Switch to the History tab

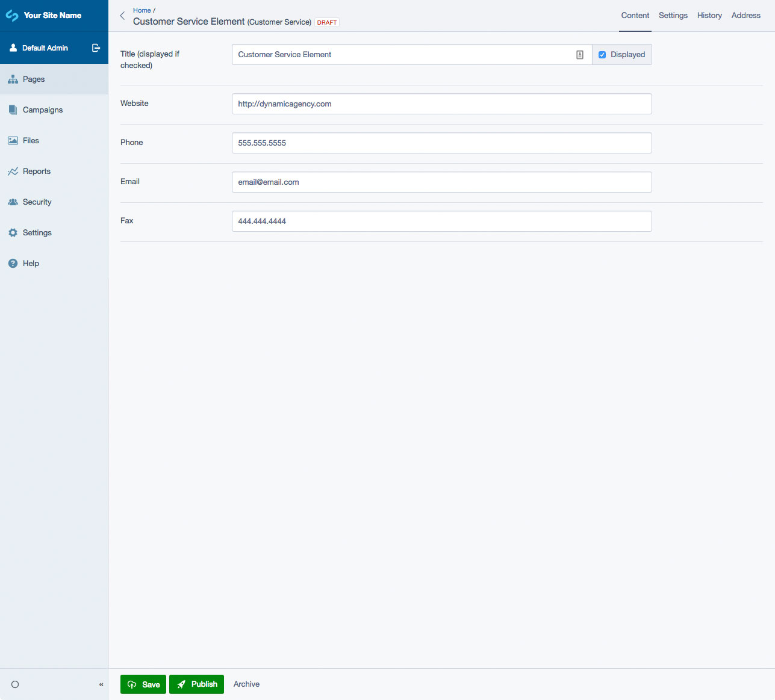pos(709,16)
